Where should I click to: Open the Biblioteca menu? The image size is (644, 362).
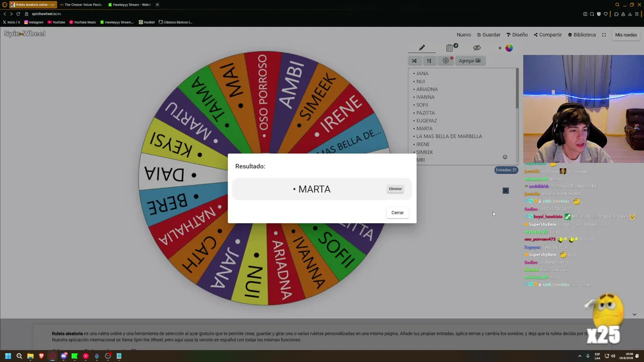(x=582, y=35)
